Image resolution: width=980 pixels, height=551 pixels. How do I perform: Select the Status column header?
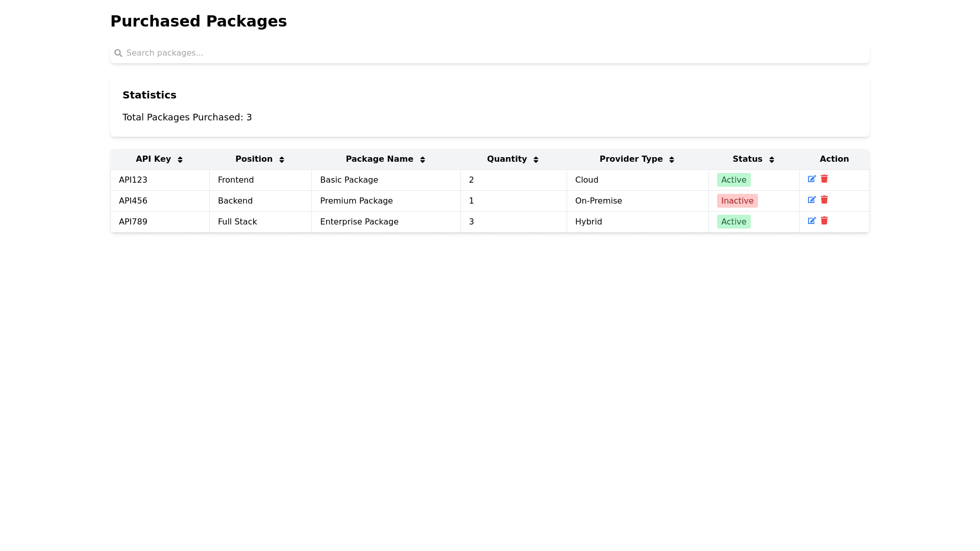[747, 159]
